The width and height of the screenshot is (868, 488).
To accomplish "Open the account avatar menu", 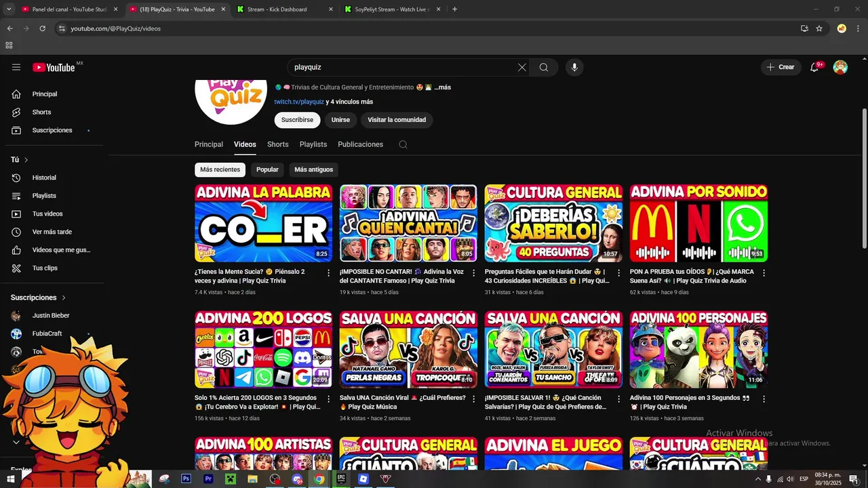I will [840, 67].
